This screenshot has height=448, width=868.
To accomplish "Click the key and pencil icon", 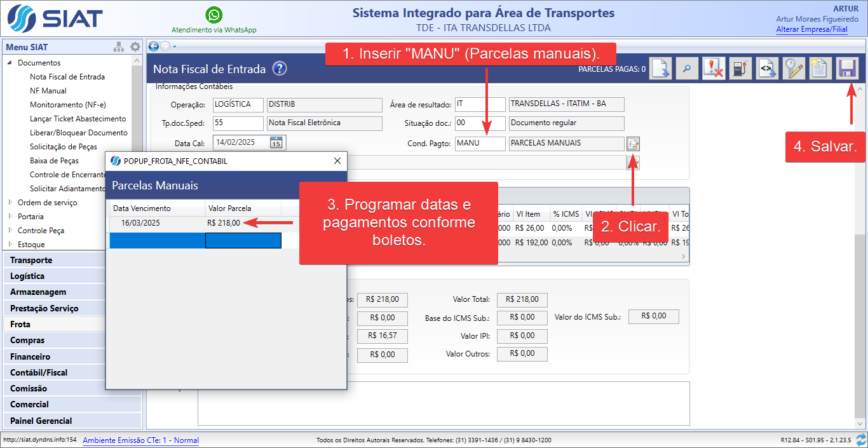I will (x=792, y=69).
